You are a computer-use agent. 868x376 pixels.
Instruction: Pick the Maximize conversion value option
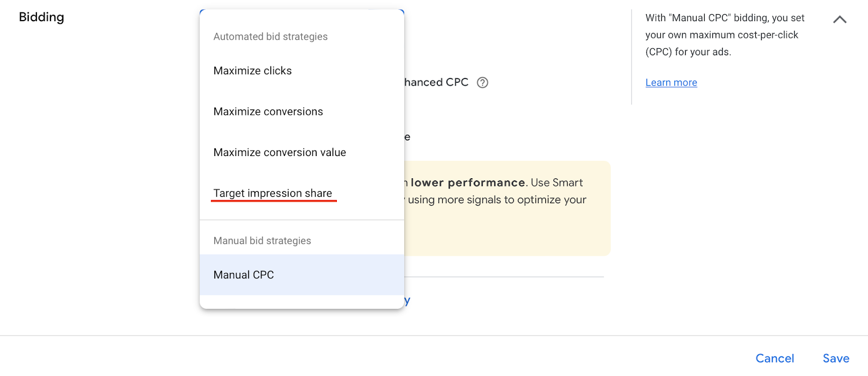coord(279,153)
